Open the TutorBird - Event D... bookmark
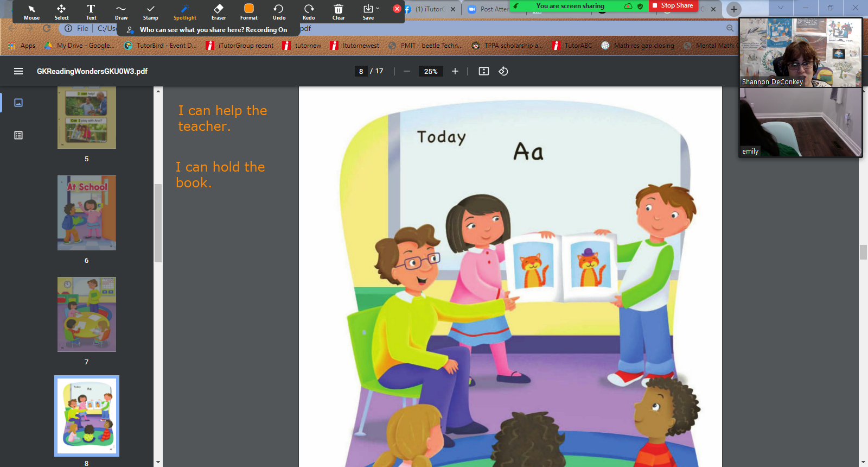868x467 pixels. (161, 46)
